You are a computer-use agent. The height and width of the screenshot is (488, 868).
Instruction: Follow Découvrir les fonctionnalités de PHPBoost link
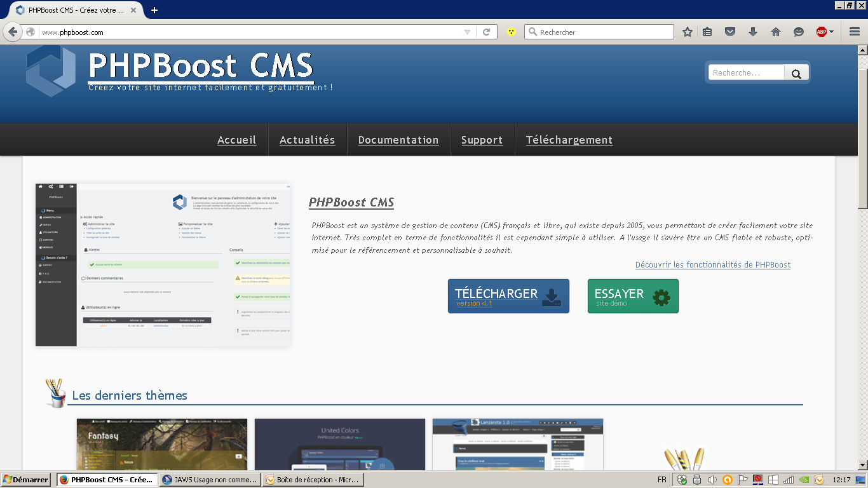click(712, 264)
